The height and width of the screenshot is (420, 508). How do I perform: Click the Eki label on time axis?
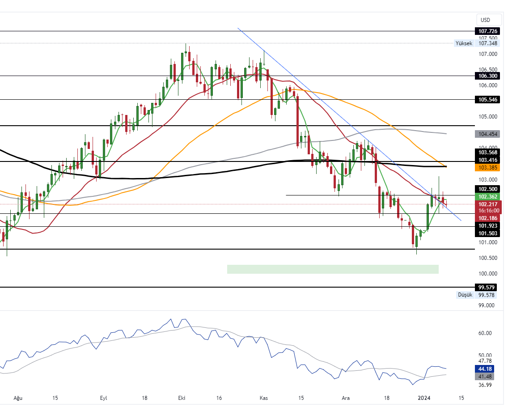[182, 398]
